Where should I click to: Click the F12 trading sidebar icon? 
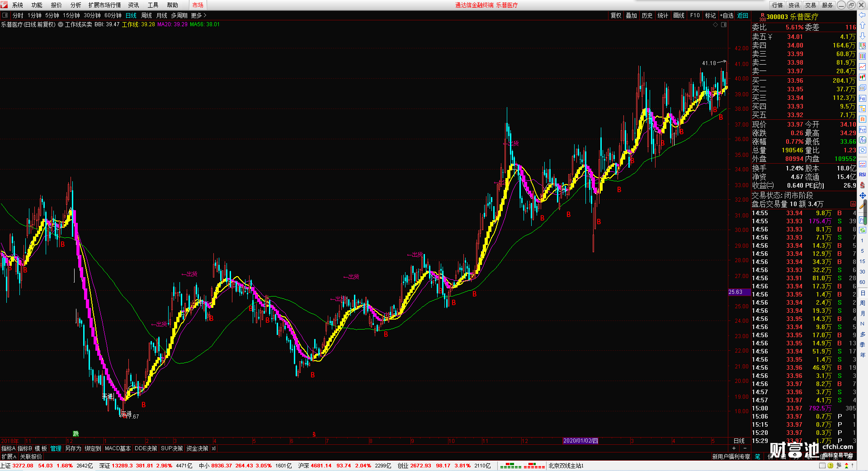[863, 130]
